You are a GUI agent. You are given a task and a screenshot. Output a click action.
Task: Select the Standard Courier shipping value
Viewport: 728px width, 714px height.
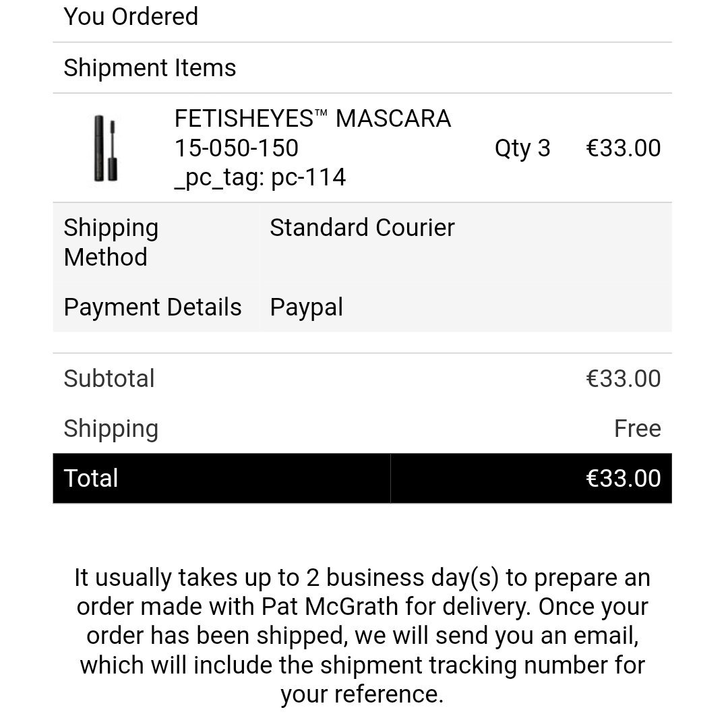(362, 227)
